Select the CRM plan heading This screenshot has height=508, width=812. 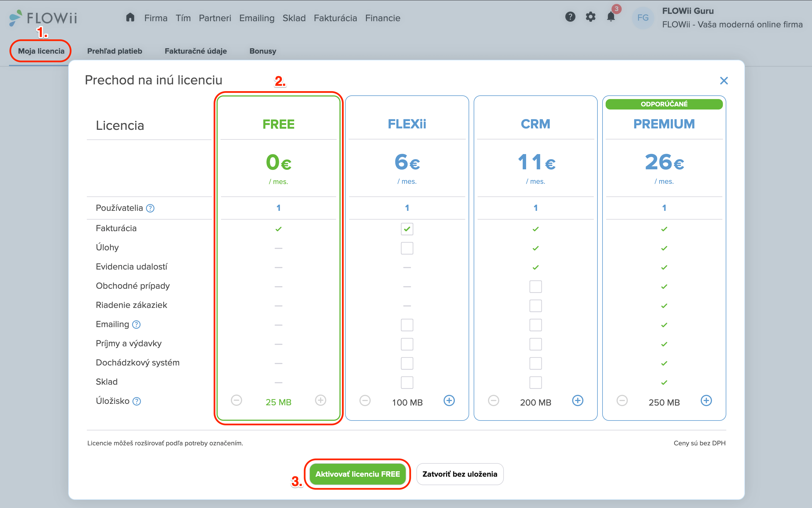coord(535,124)
